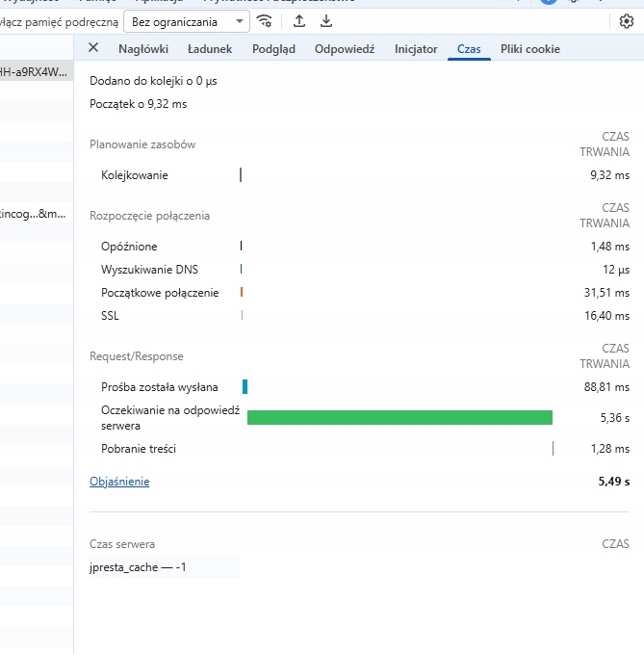Click the green server waiting time bar

(399, 417)
